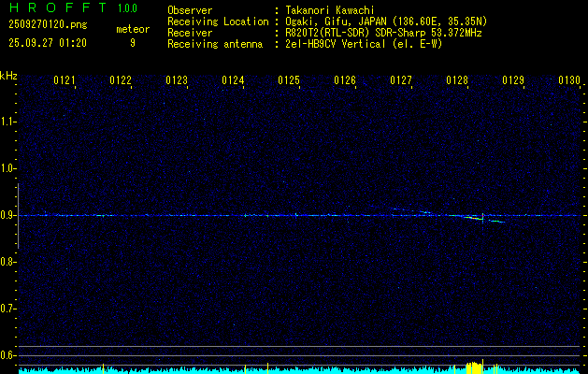Click the yellow peak in the bottom amplitude strip
This screenshot has height=374, width=588.
tap(475, 366)
